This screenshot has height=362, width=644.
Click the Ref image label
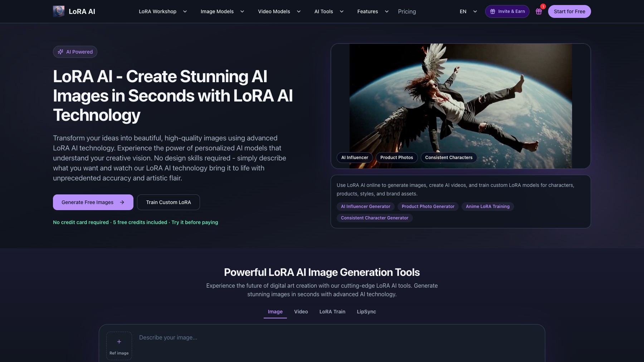(119, 353)
